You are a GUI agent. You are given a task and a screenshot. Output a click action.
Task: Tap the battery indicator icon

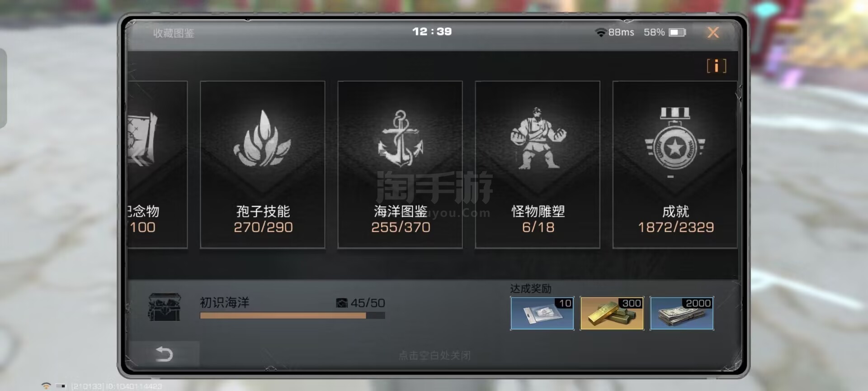[x=677, y=32]
